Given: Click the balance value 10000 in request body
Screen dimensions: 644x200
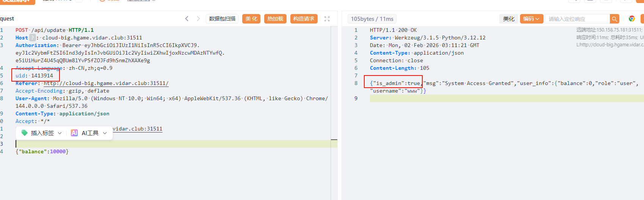Looking at the screenshot, I should (58, 151).
